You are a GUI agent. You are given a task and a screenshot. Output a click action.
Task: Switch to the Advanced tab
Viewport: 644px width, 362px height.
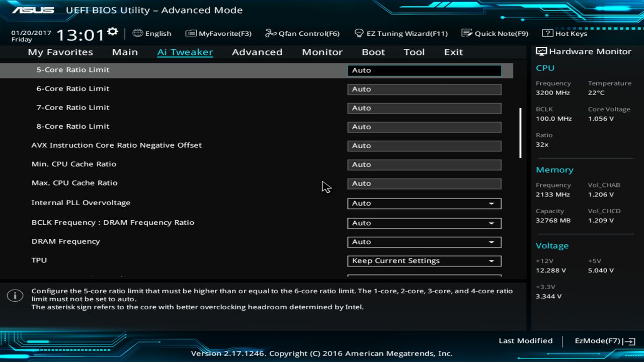tap(257, 52)
